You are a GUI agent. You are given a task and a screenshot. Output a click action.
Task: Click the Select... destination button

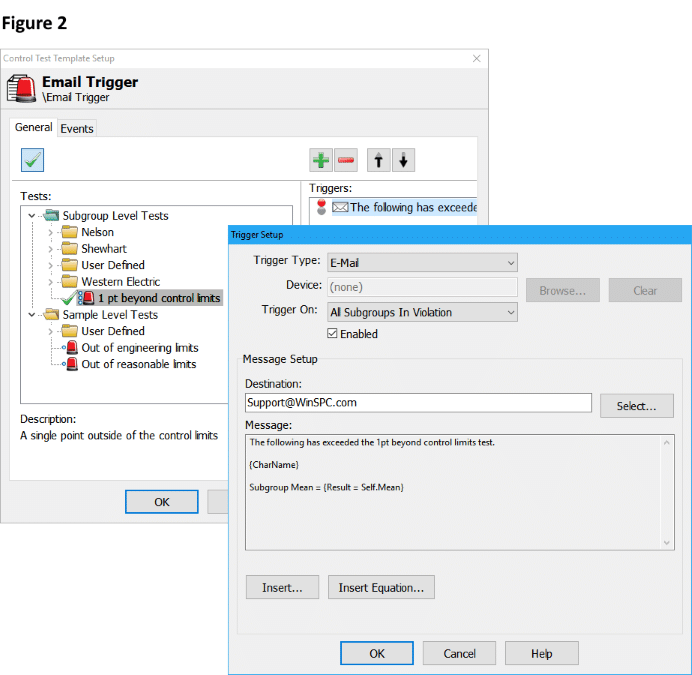(x=636, y=406)
